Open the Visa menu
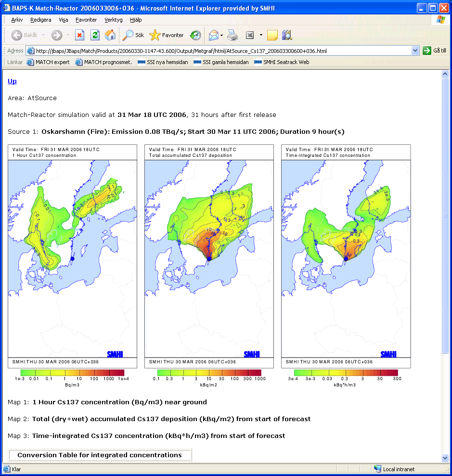452x476 pixels. (63, 20)
